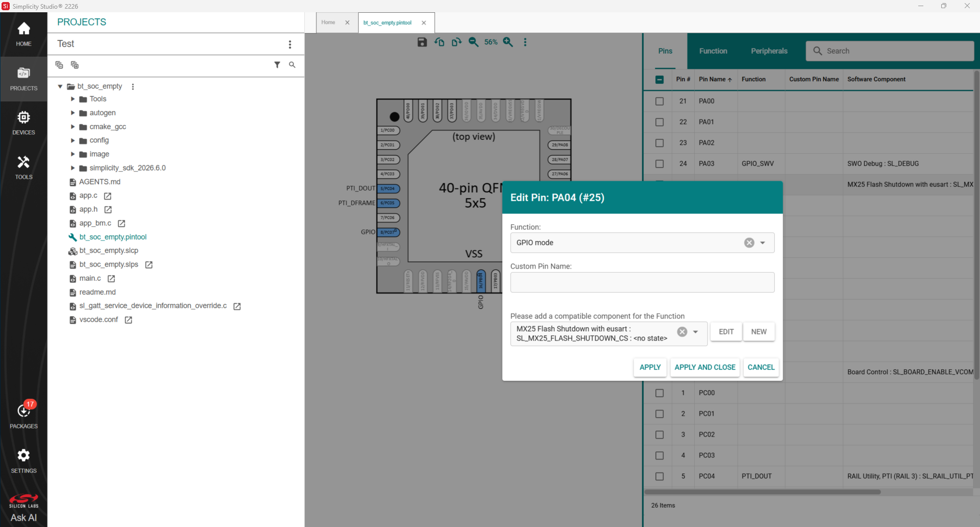Viewport: 980px width, 527px height.
Task: Rotate the chip view clockwise
Action: (456, 42)
